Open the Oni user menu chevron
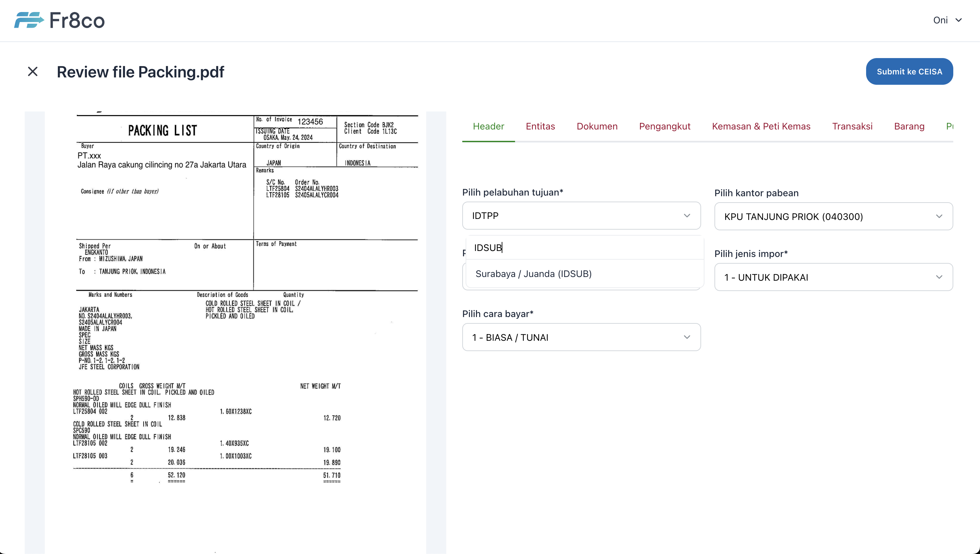The width and height of the screenshot is (980, 554). 959,20
